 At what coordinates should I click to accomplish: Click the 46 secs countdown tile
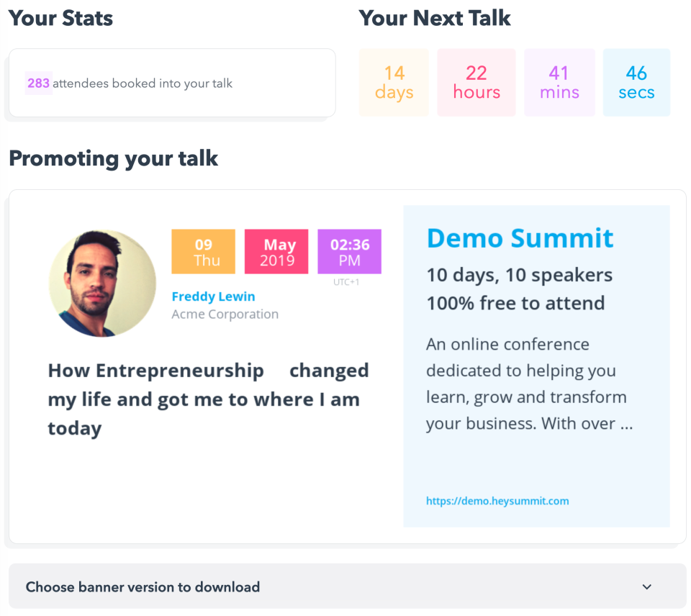coord(636,83)
